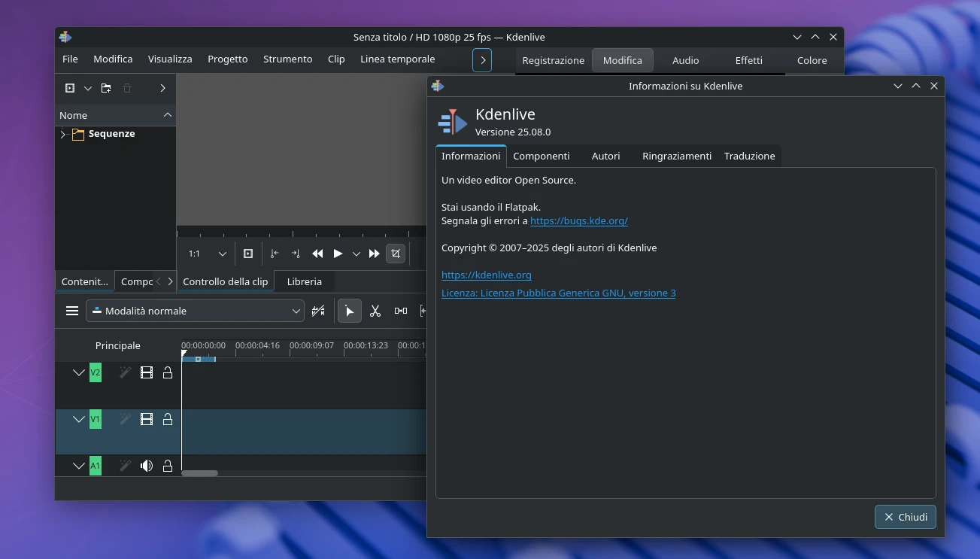980x559 pixels.
Task: Create a new folder in the project bin
Action: click(x=105, y=88)
